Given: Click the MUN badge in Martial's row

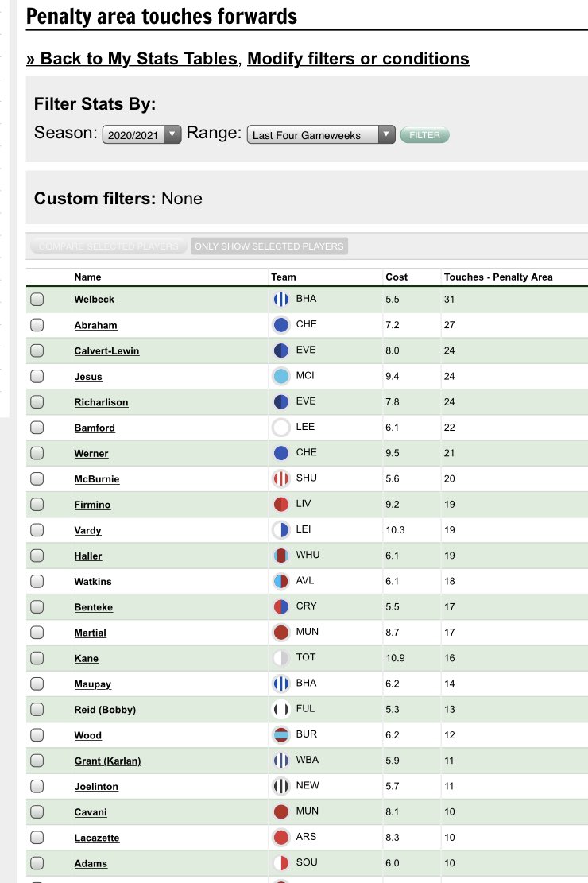Looking at the screenshot, I should tap(281, 633).
